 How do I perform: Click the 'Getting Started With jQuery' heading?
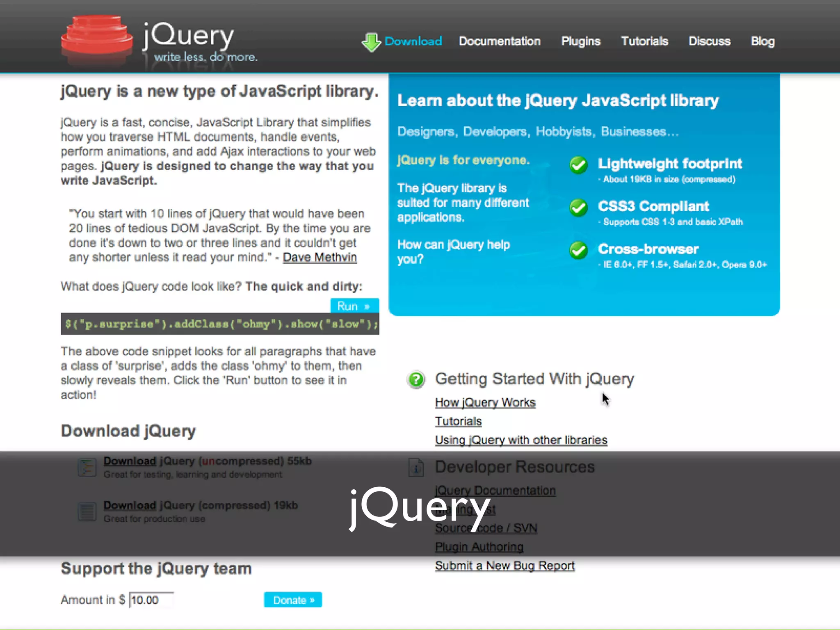click(534, 379)
